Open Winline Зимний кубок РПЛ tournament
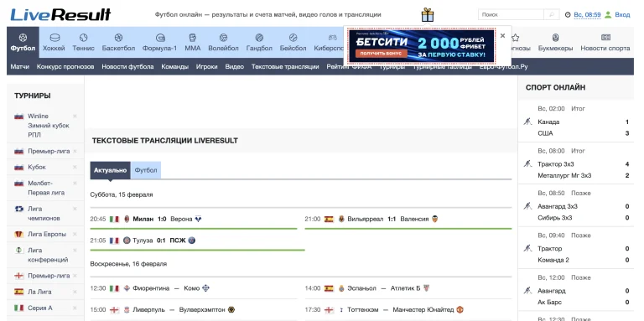This screenshot has height=321, width=644. [49, 126]
